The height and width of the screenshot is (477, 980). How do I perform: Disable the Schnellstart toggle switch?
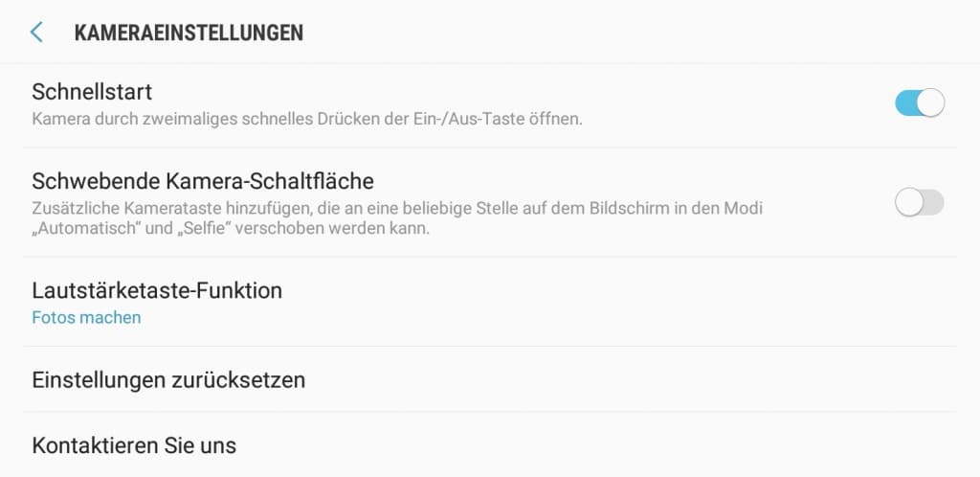click(x=920, y=102)
